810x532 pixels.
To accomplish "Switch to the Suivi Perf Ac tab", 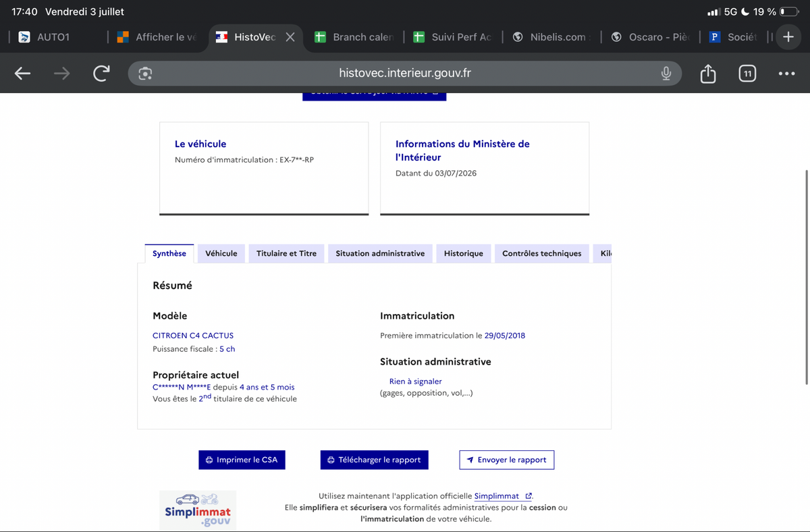I will pyautogui.click(x=452, y=37).
